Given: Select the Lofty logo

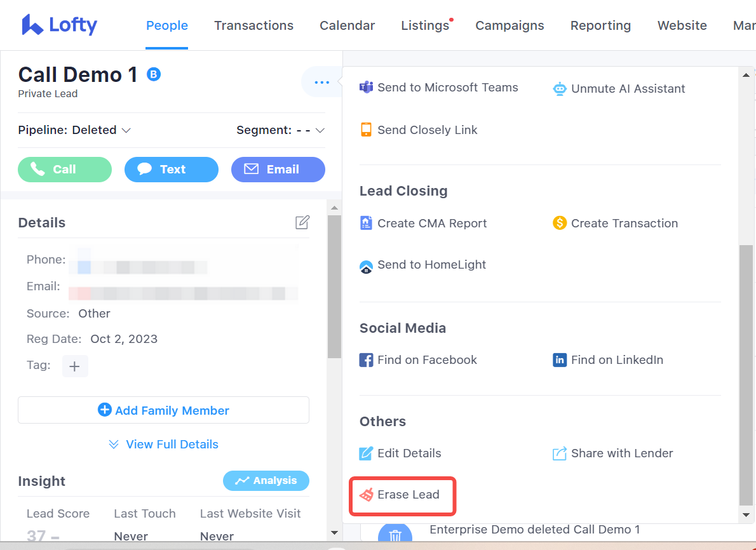Looking at the screenshot, I should [x=58, y=25].
